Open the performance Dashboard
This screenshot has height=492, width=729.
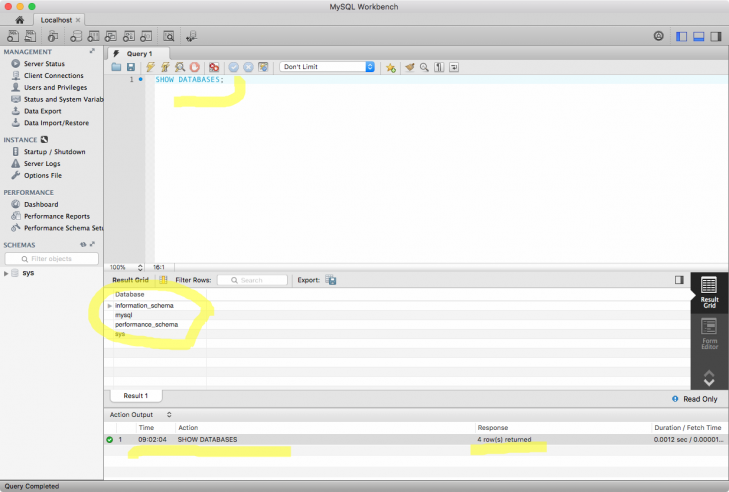pos(41,204)
